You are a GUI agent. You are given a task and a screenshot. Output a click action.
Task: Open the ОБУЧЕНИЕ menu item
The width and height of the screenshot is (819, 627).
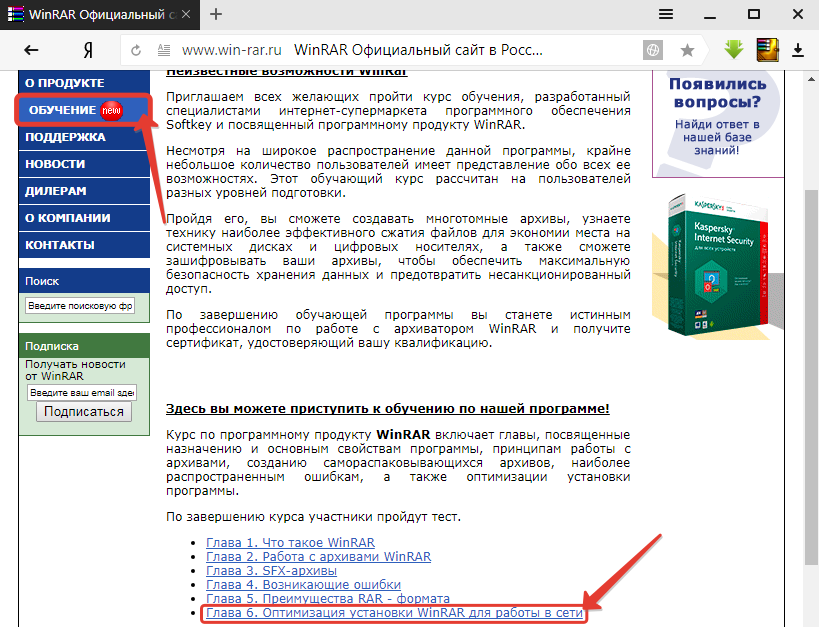coord(84,110)
